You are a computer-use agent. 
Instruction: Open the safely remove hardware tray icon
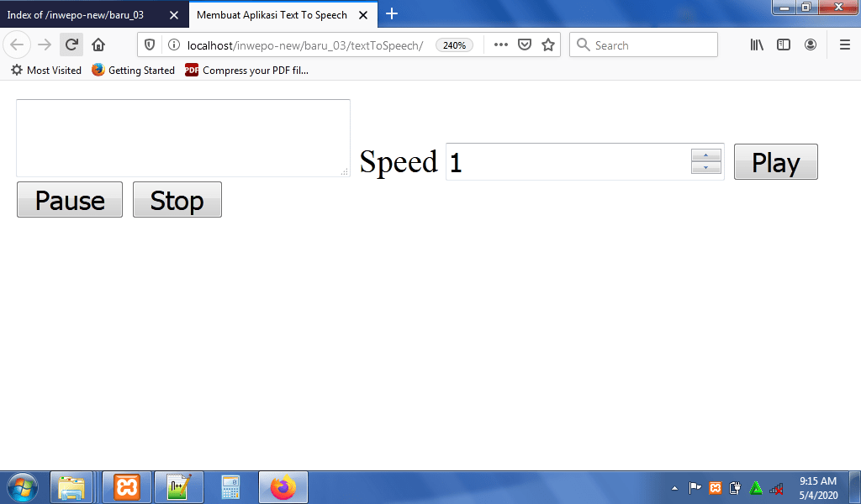pos(735,487)
